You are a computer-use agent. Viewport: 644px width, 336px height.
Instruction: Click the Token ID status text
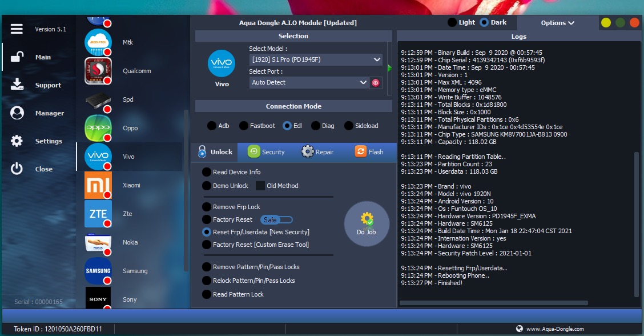point(58,329)
